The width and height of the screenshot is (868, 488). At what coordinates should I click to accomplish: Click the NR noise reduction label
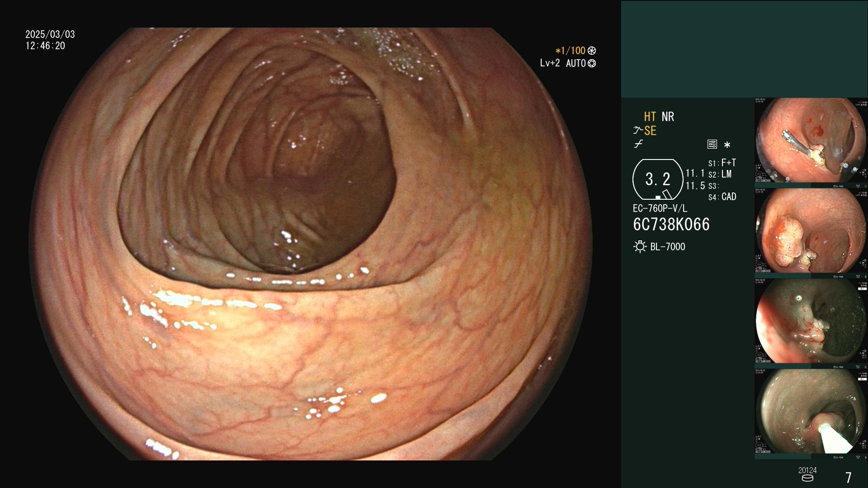(668, 117)
